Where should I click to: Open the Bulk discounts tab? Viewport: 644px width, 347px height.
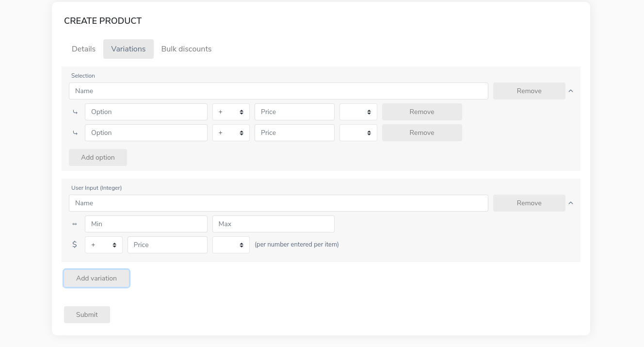click(186, 49)
